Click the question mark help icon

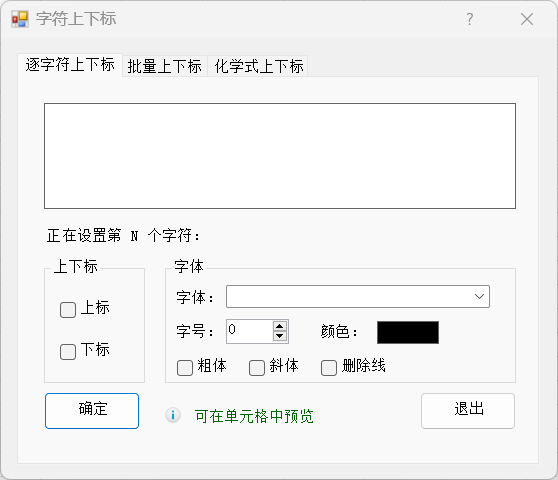470,19
